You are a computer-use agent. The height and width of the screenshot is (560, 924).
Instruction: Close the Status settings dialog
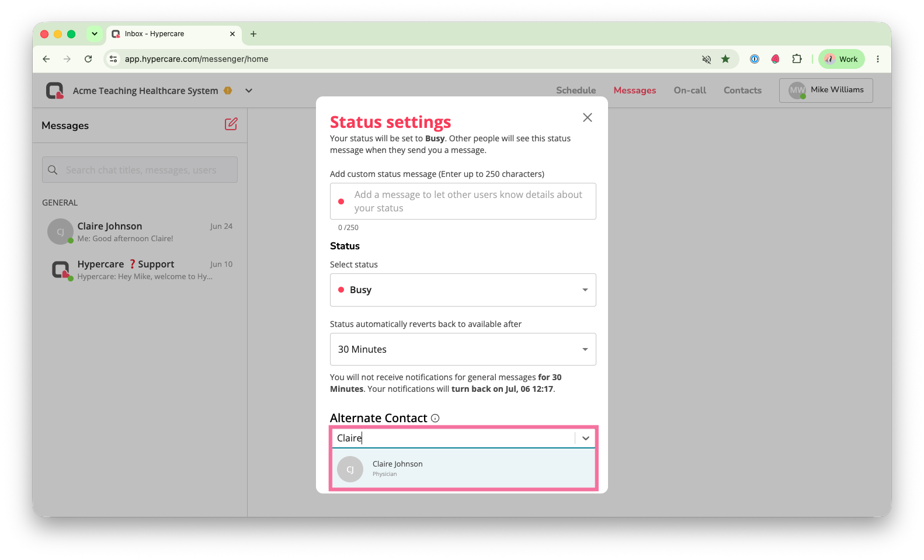588,117
